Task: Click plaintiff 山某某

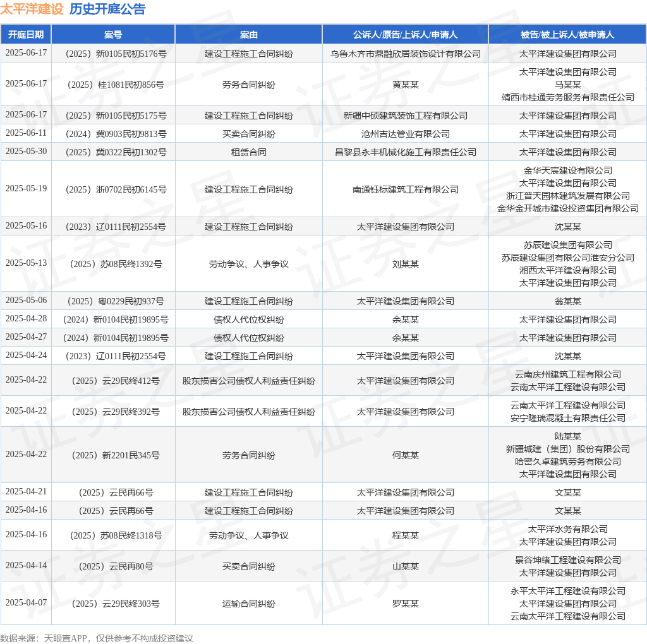Action: (405, 566)
